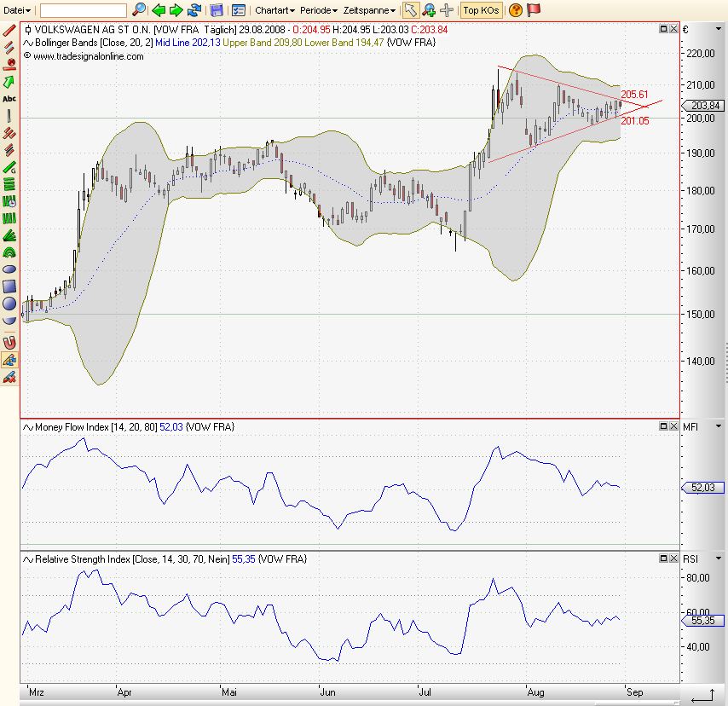Select the vertical cycle lines tool
The height and width of the screenshot is (706, 728).
tap(9, 218)
